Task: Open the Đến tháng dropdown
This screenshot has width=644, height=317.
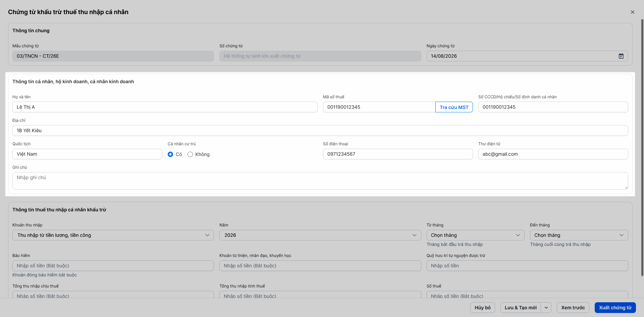Action: (579, 235)
